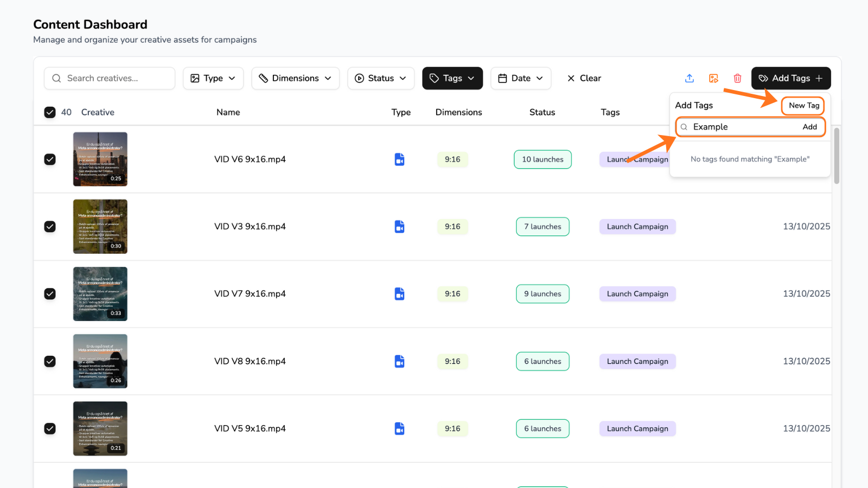This screenshot has height=488, width=868.
Task: Click the Type column header
Action: click(x=401, y=112)
